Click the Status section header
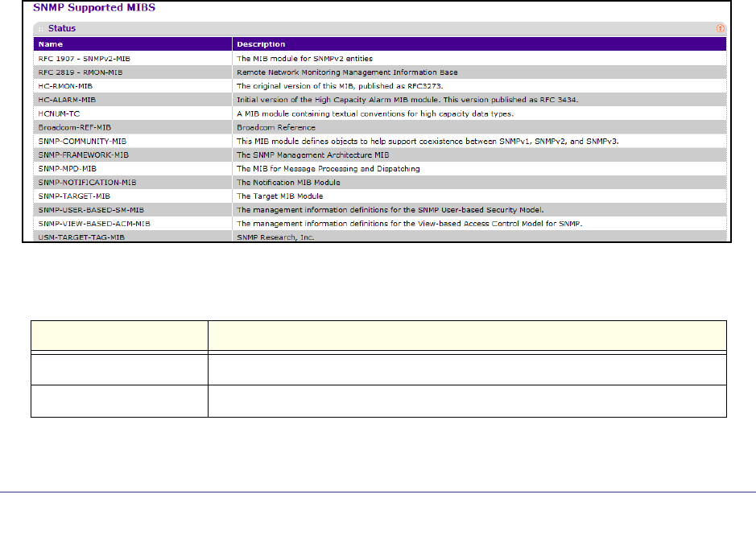The height and width of the screenshot is (548, 756). [x=380, y=28]
